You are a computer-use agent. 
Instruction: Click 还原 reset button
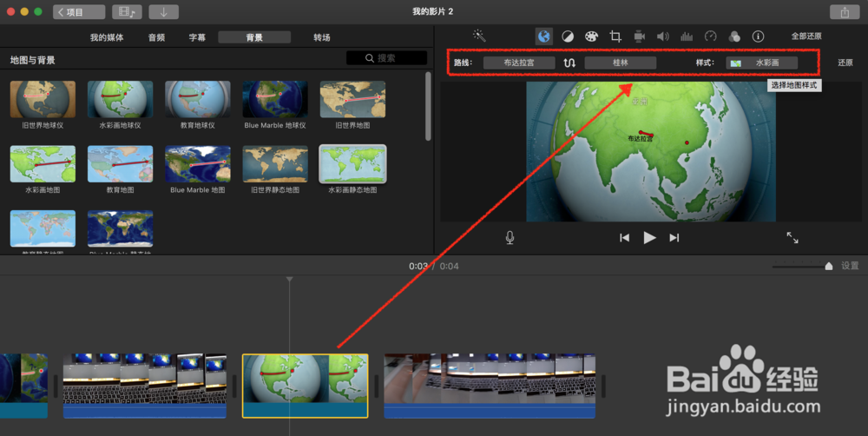click(845, 63)
